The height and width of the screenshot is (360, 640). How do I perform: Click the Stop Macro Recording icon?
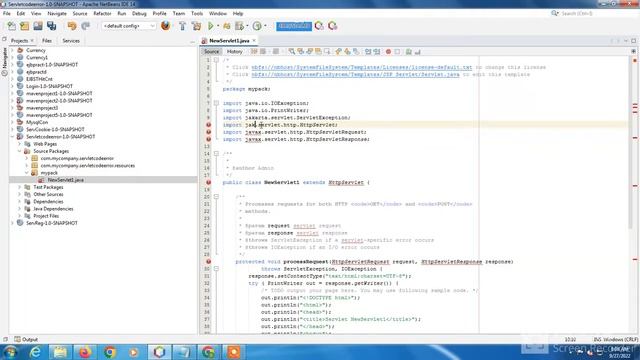[397, 51]
